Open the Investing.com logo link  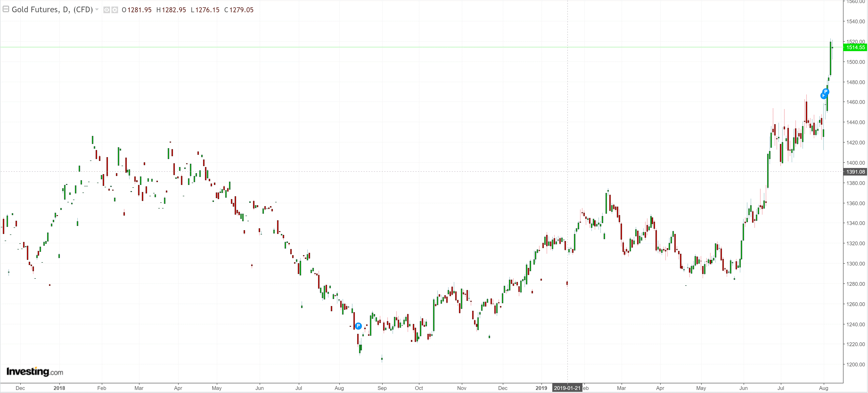coord(35,371)
